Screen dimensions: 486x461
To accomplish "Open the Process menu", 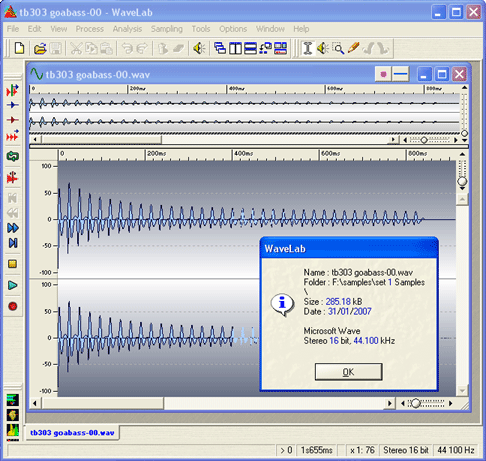I will 90,29.
